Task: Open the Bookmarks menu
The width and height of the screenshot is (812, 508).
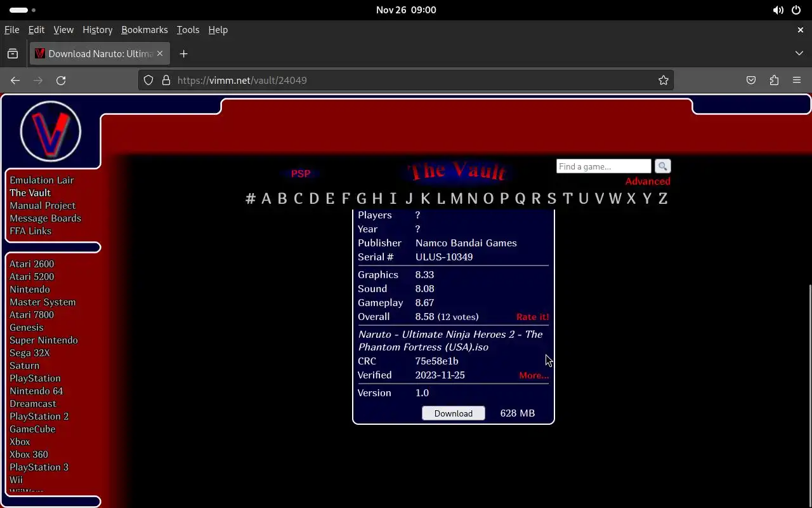Action: pyautogui.click(x=145, y=30)
